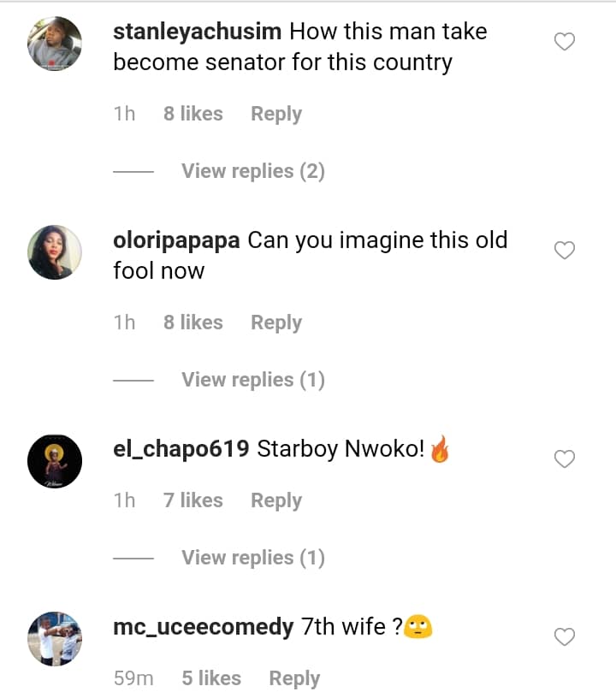View who liked stanleyachusim's comment (8 likes)
616x698 pixels.
point(192,114)
